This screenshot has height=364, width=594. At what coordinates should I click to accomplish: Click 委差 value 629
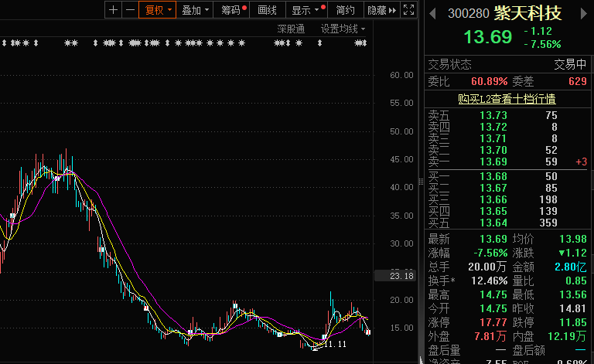(x=577, y=81)
